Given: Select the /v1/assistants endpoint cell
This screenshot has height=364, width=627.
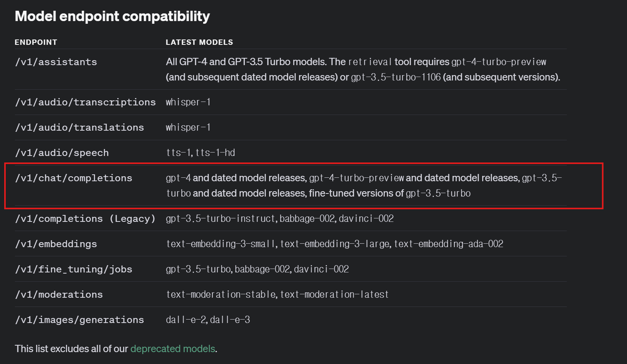Looking at the screenshot, I should click(56, 62).
